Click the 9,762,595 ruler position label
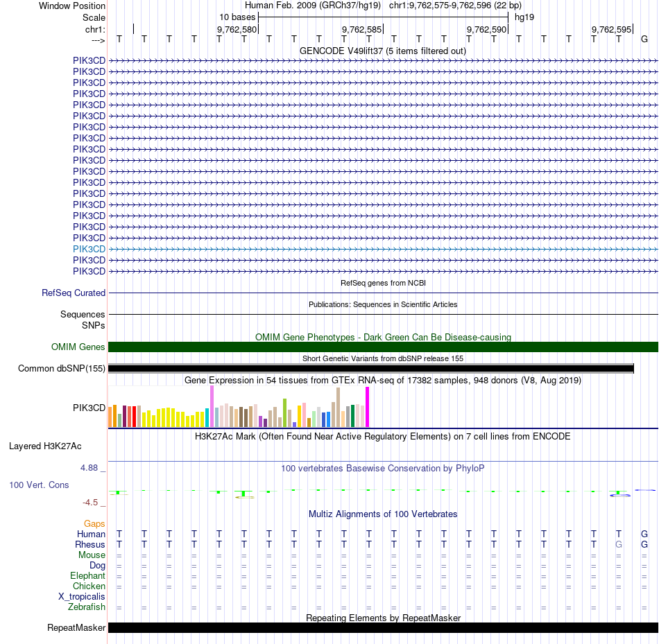Viewport: 659px width, 644px height. pyautogui.click(x=612, y=29)
